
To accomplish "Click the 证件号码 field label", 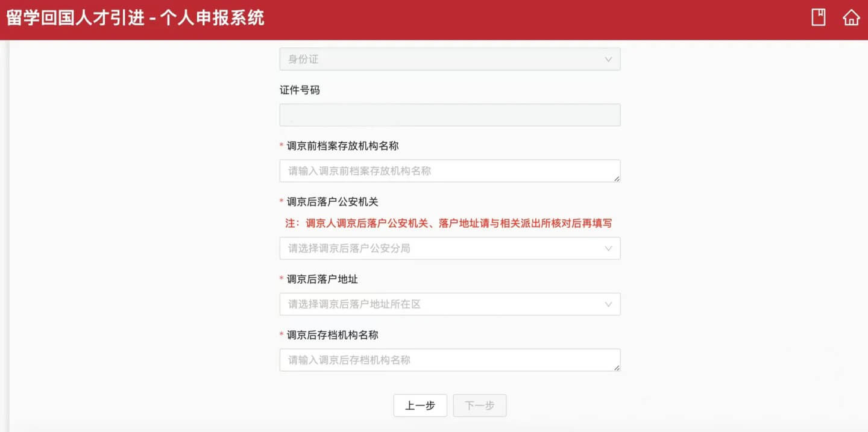I will click(x=300, y=90).
